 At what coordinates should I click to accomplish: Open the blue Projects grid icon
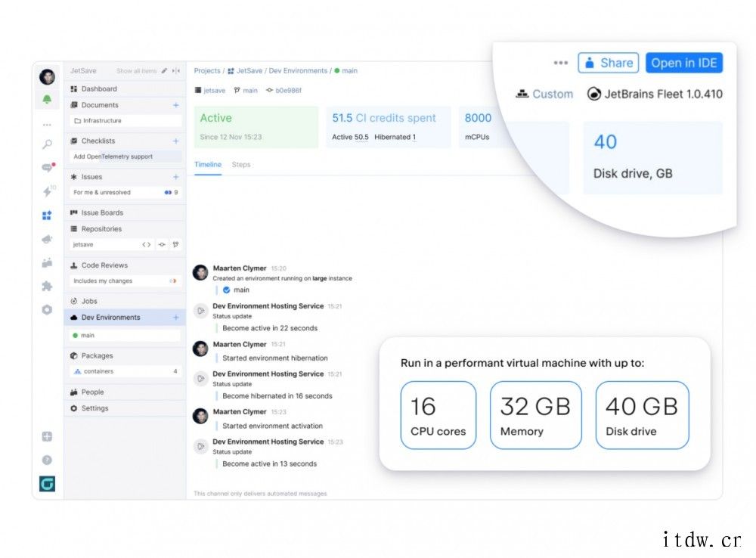47,215
